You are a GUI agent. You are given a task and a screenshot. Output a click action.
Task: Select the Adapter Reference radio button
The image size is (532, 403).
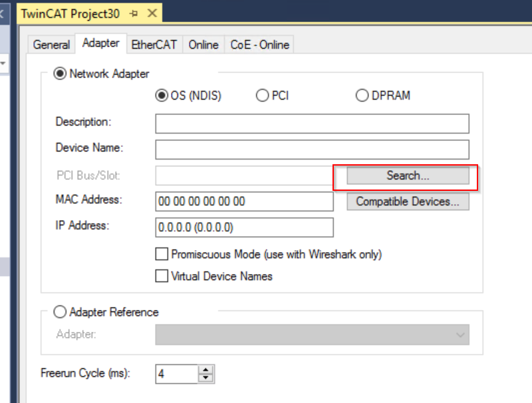(60, 312)
